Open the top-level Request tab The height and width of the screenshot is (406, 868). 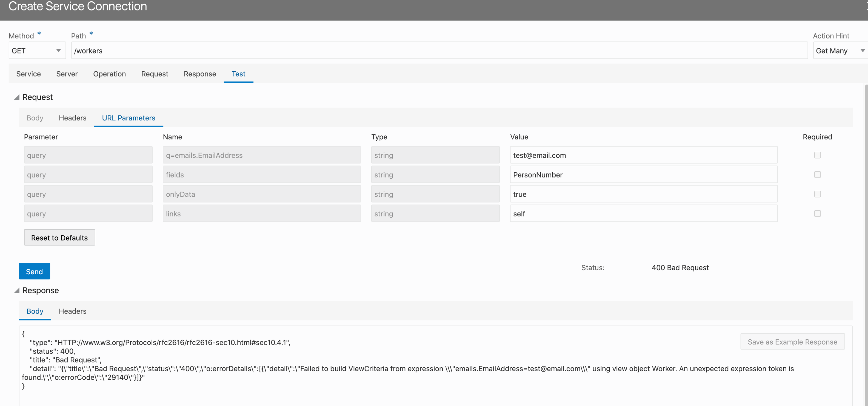(155, 74)
